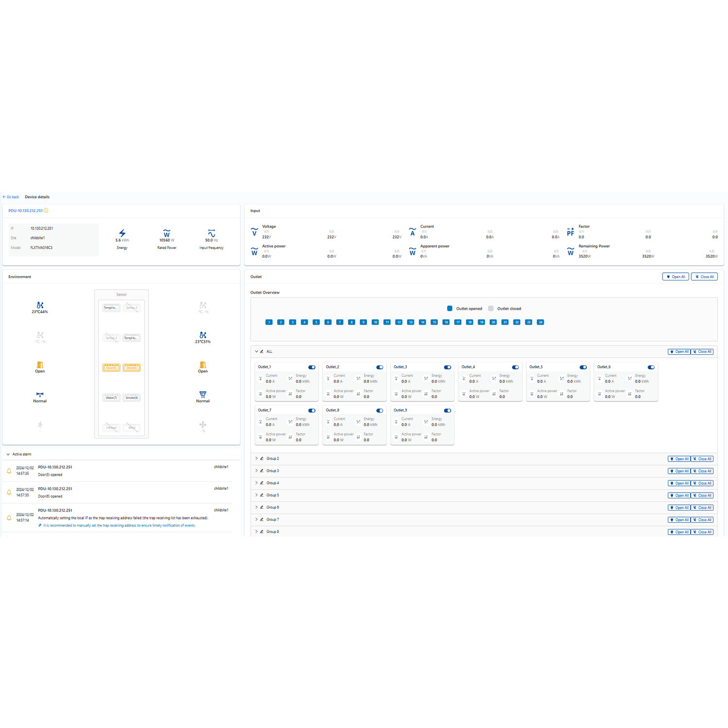Click the orange Door(5) sensor icon
Screen dimensions: 728x728
click(x=111, y=368)
